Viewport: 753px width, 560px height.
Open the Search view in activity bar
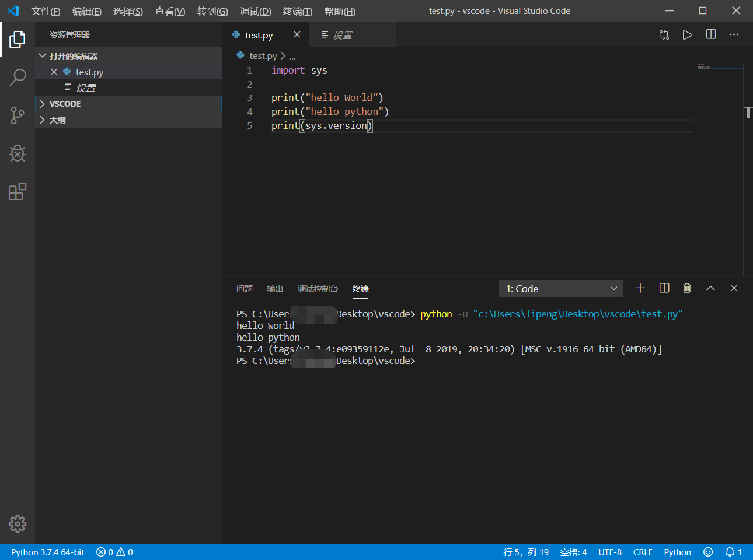(x=18, y=77)
